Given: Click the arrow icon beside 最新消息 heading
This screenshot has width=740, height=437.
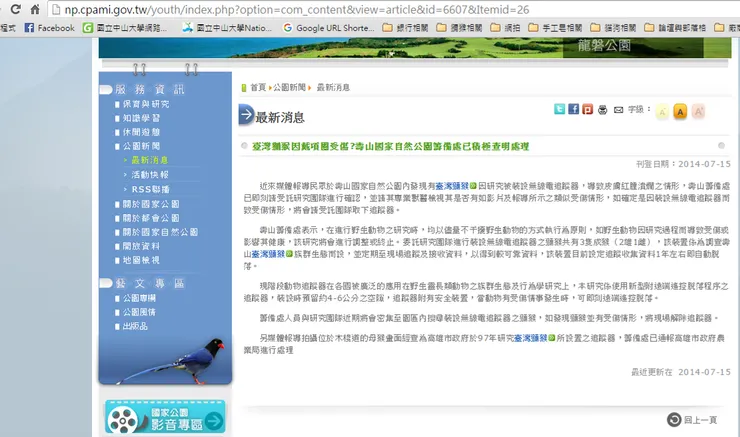Looking at the screenshot, I should pyautogui.click(x=246, y=115).
